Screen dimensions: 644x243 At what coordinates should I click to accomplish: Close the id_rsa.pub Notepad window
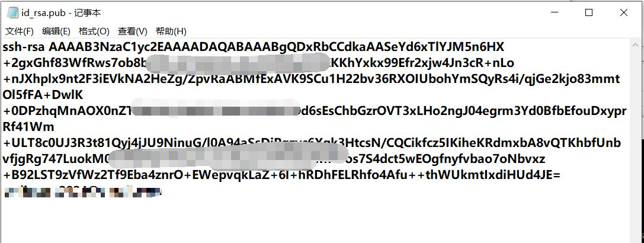pyautogui.click(x=623, y=13)
